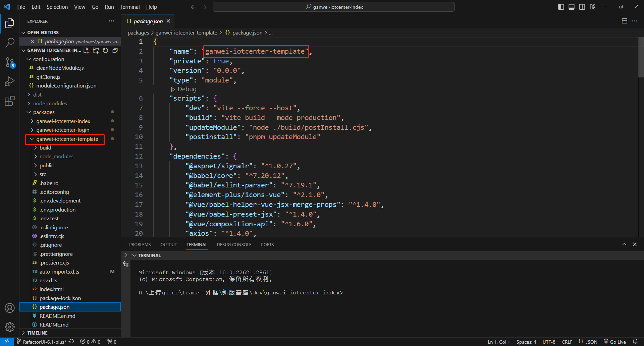
Task: Toggle the primary side bar visibility
Action: point(561,7)
